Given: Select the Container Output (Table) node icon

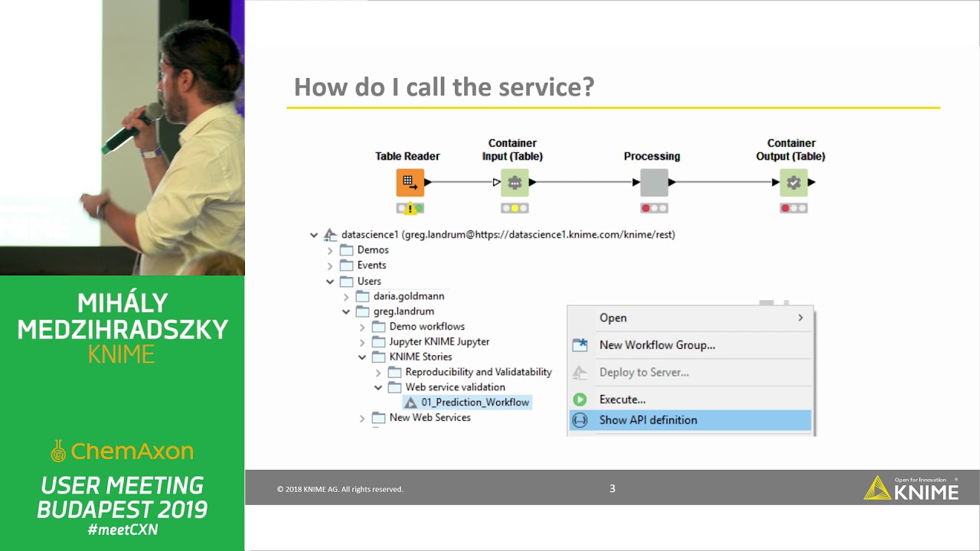Looking at the screenshot, I should click(793, 183).
